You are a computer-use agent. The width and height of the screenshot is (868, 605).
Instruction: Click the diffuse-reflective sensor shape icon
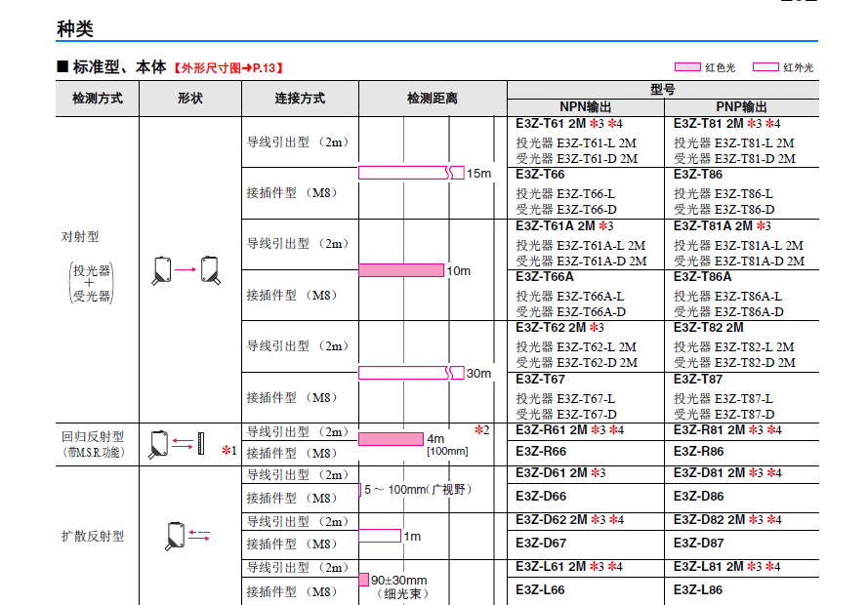[177, 536]
